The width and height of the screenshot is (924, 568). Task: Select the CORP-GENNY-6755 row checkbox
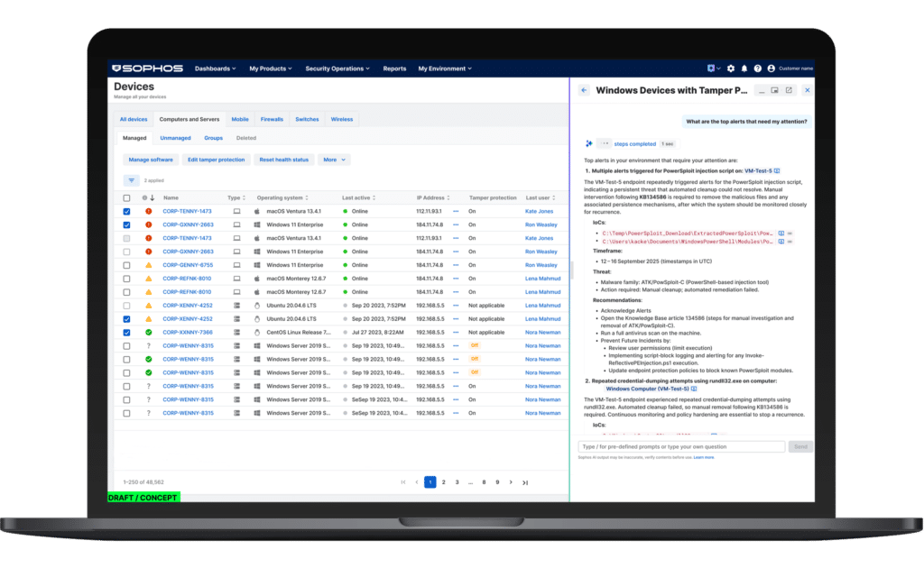coord(126,265)
